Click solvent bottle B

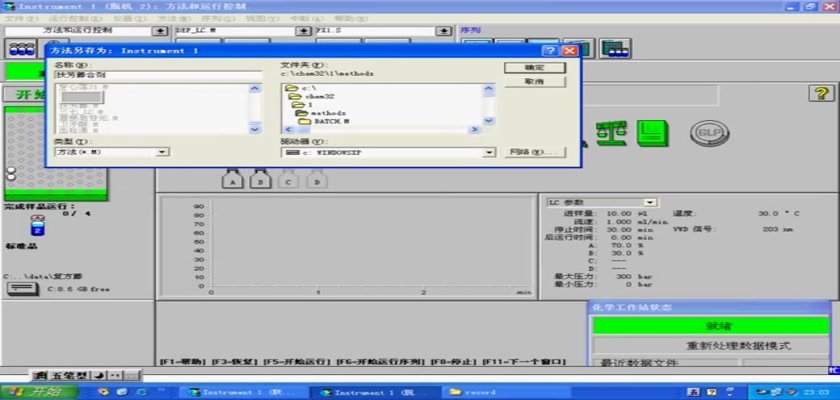point(260,178)
